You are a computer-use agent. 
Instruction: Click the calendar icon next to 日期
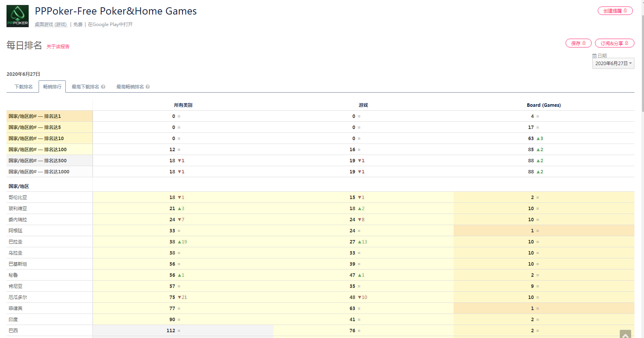pos(594,56)
